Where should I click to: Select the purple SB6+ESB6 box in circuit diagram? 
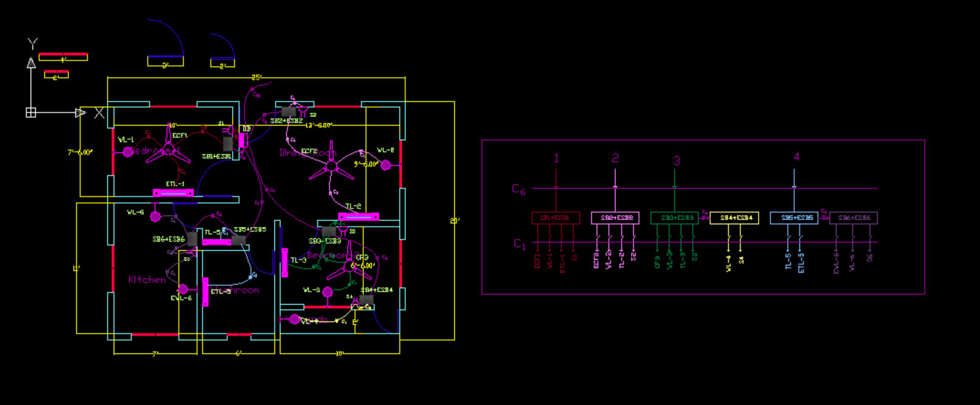[x=853, y=218]
